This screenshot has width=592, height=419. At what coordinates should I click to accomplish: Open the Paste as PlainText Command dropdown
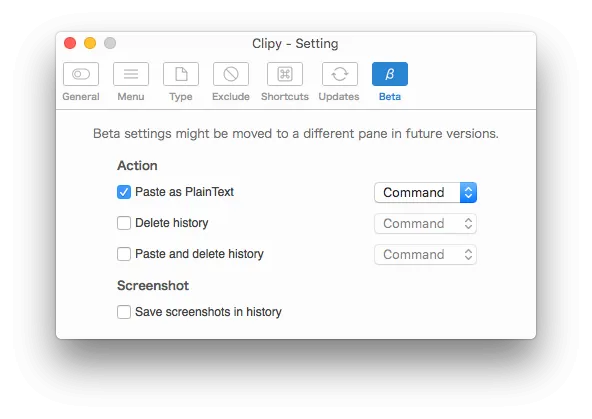[x=426, y=193]
